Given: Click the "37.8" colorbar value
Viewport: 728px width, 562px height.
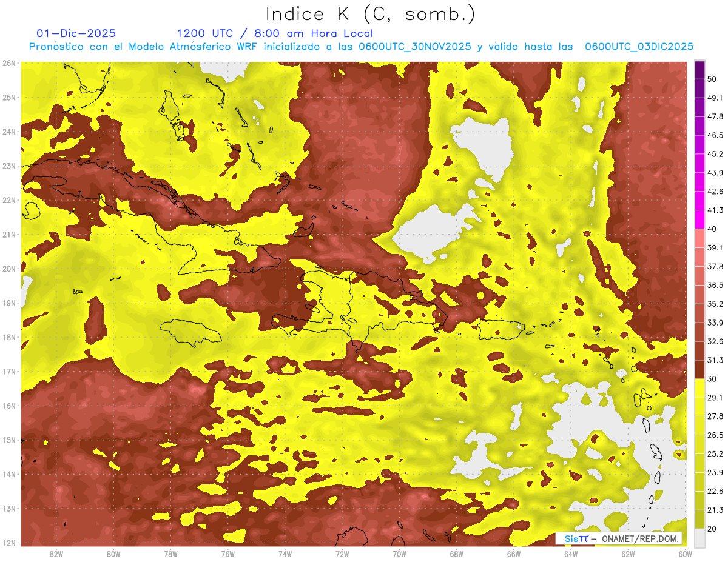Looking at the screenshot, I should click(x=715, y=266).
